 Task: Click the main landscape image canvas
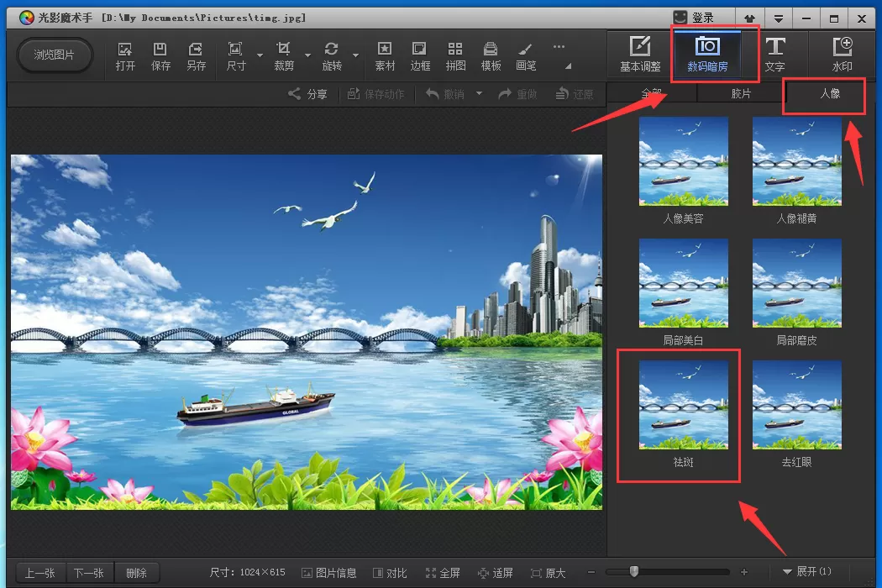point(307,332)
